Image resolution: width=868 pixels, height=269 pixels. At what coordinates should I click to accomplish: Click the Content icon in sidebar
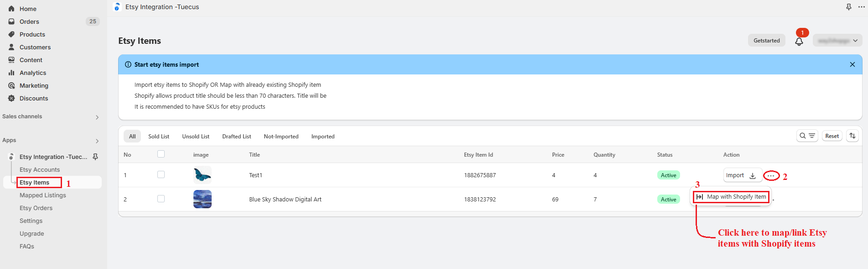(11, 60)
